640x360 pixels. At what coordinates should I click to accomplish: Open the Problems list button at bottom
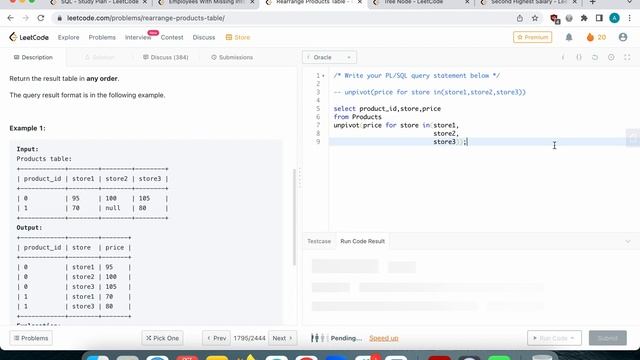(31, 338)
